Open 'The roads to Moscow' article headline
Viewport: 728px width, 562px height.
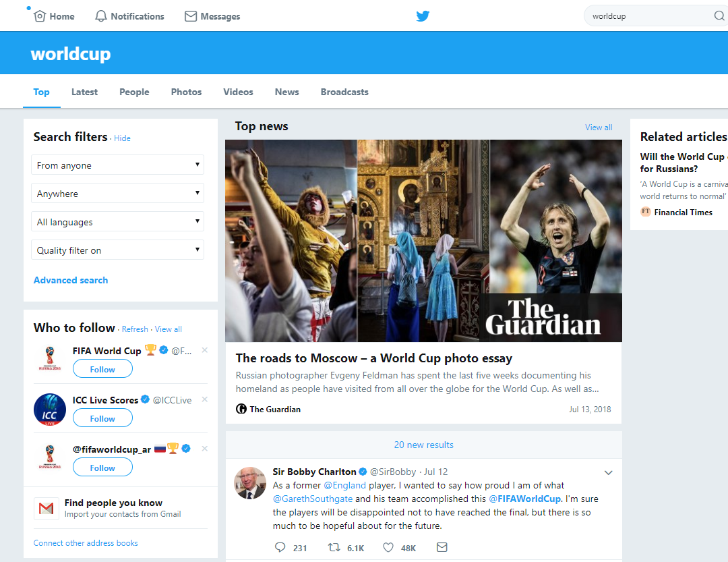tap(373, 358)
